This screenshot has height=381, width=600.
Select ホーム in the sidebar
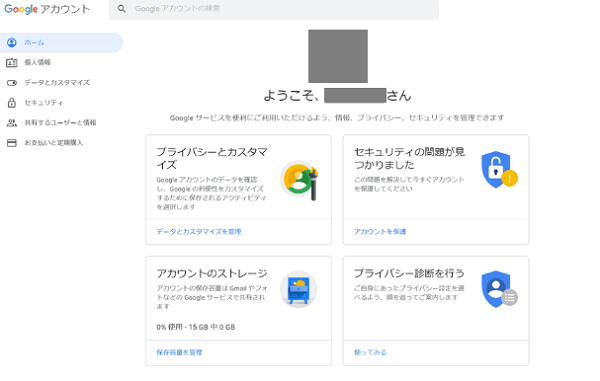61,42
